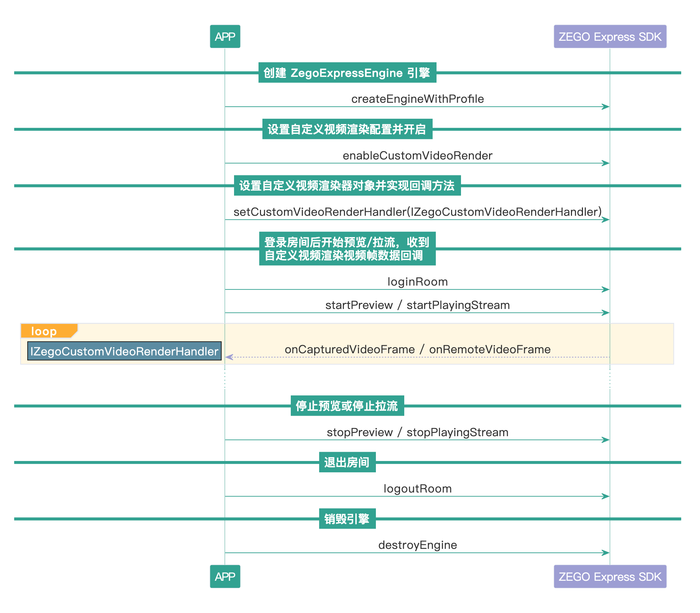
Task: Click the 停止预览或停止拉流 section header
Action: (347, 406)
